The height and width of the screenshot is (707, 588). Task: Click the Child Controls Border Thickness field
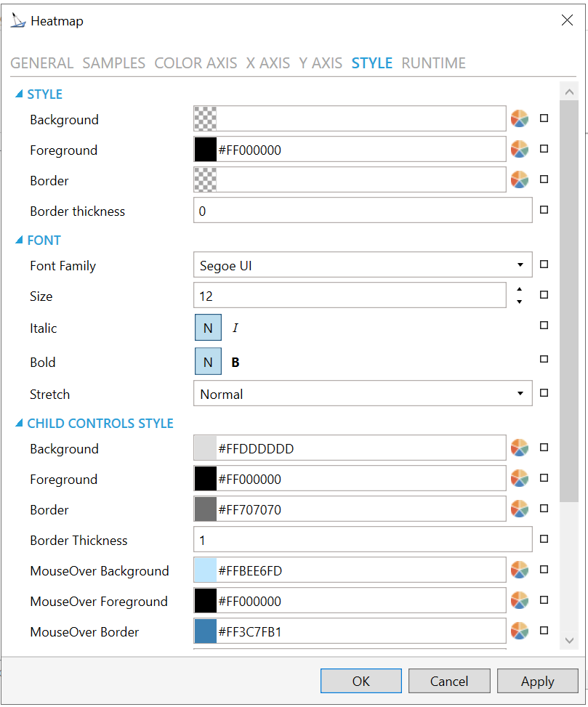coord(363,539)
